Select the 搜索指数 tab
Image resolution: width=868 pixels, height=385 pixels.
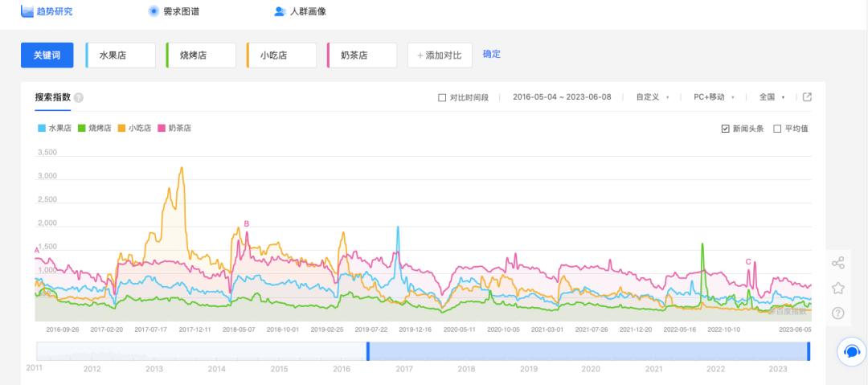click(52, 97)
